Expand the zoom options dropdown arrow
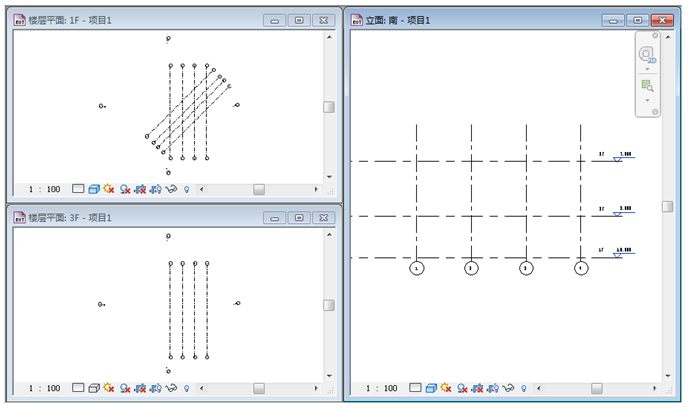Screen dimensions: 688x408 [647, 101]
